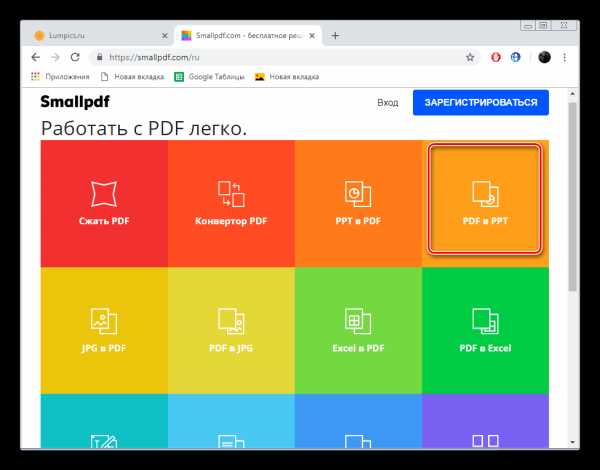Click the teal edit PDF tile icon
The image size is (600, 470).
pyautogui.click(x=104, y=441)
